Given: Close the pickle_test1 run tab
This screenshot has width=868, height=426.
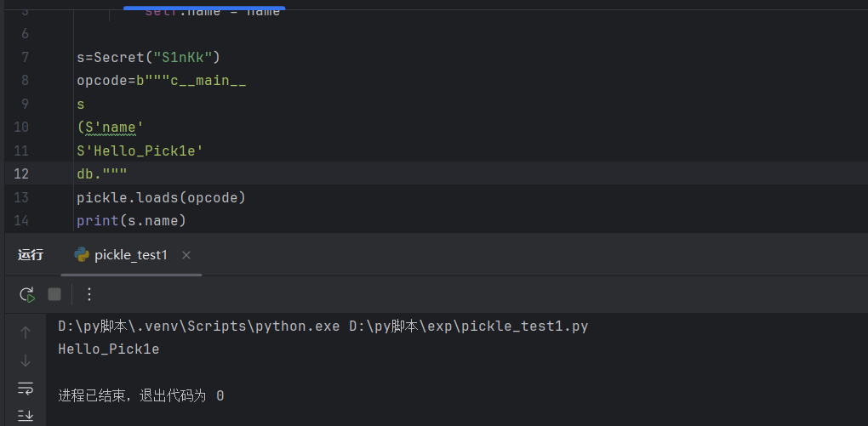Looking at the screenshot, I should tap(186, 255).
